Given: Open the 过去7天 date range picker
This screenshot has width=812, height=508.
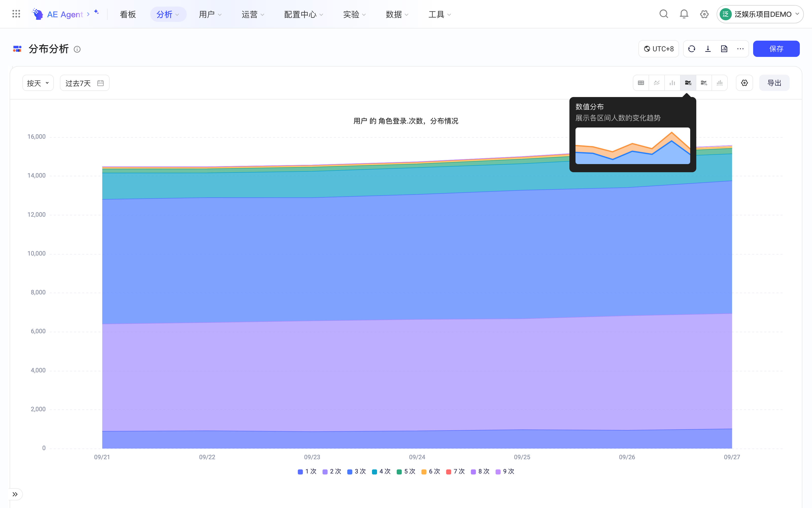Looking at the screenshot, I should tap(84, 83).
